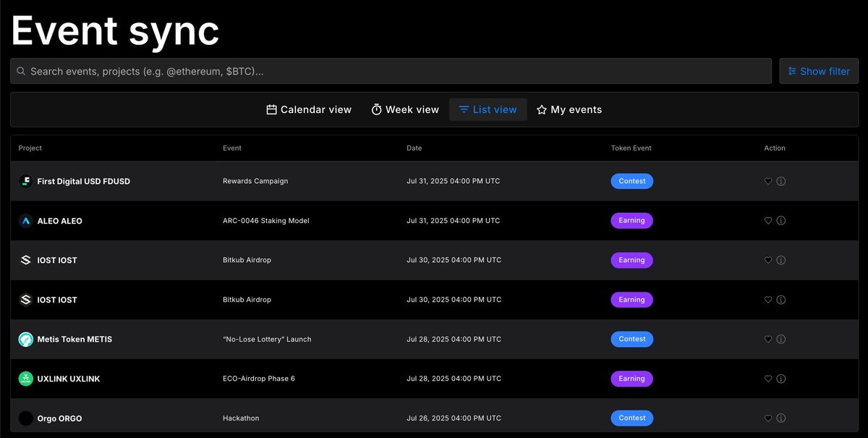
Task: Click the black Orgo ORGO logo icon
Action: click(x=25, y=418)
